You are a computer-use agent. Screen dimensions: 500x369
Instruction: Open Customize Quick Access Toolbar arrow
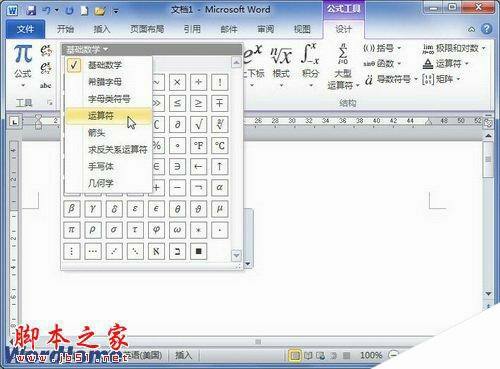click(x=116, y=11)
